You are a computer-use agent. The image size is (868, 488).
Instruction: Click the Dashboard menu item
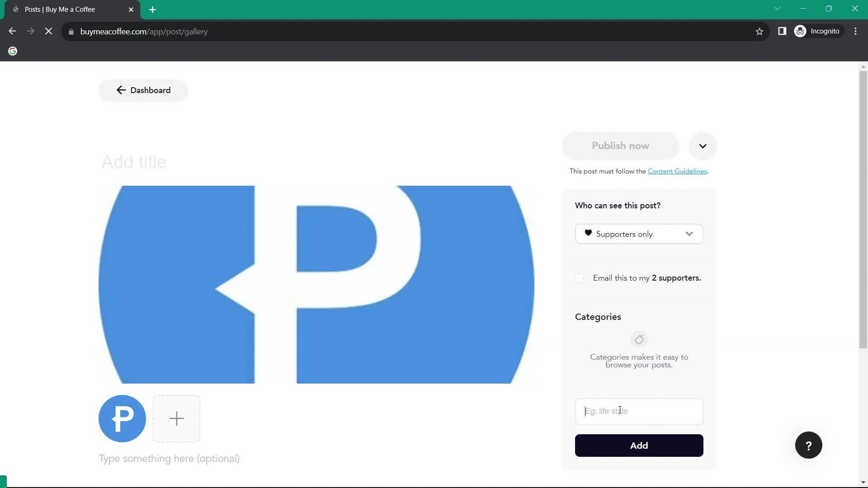pos(142,89)
